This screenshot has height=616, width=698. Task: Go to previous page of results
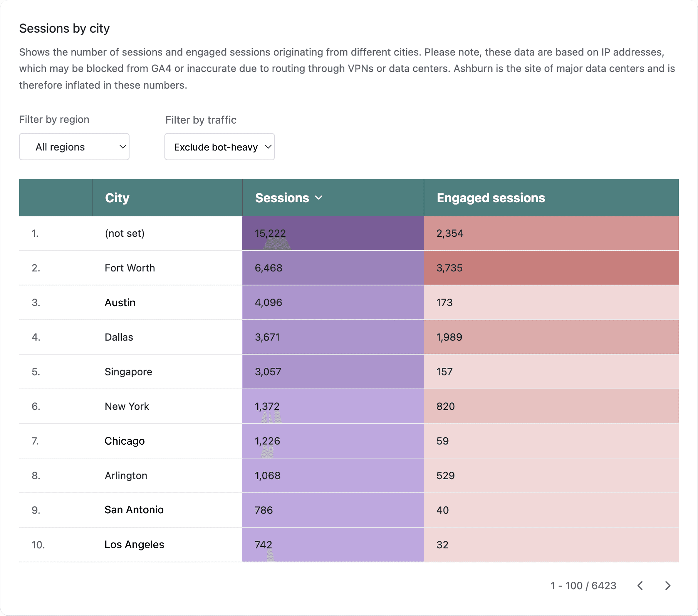tap(640, 586)
